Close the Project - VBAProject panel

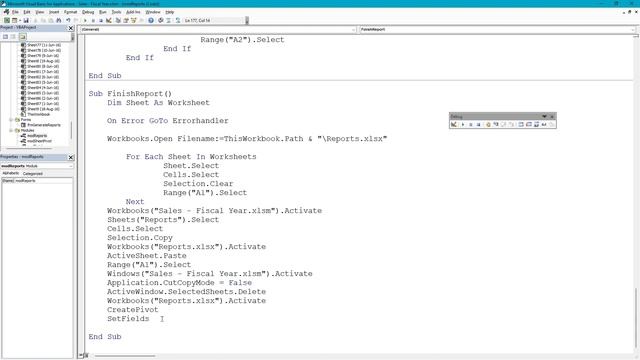(71, 28)
